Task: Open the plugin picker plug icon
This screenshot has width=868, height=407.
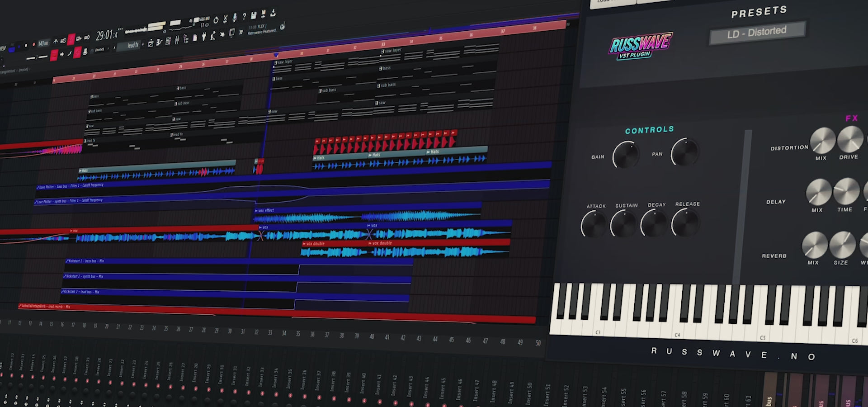Action: click(204, 36)
